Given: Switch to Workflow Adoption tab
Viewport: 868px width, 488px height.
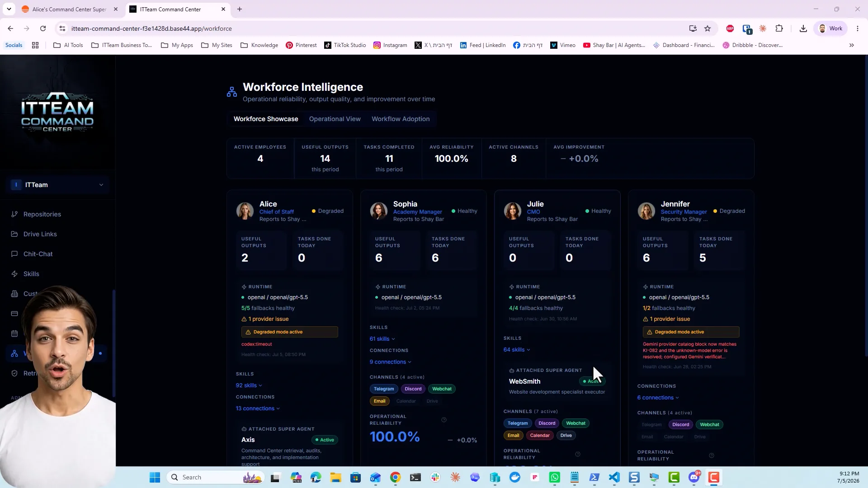Looking at the screenshot, I should (x=401, y=119).
